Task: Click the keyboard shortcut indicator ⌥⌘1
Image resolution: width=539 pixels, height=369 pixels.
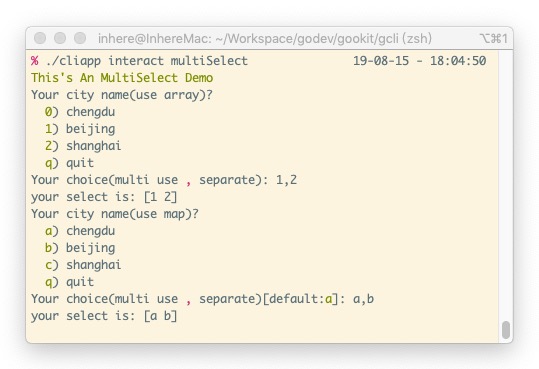Action: (493, 39)
